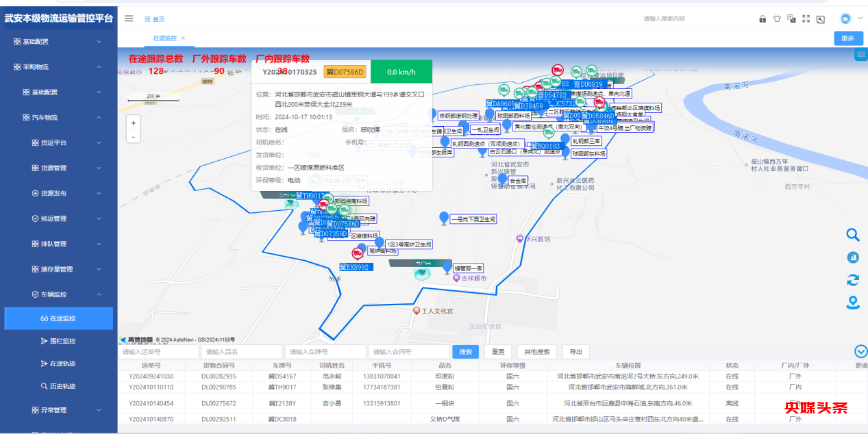Viewport: 868px width, 434px height.
Task: Click the 请输入车牌号 input field
Action: pyautogui.click(x=325, y=352)
